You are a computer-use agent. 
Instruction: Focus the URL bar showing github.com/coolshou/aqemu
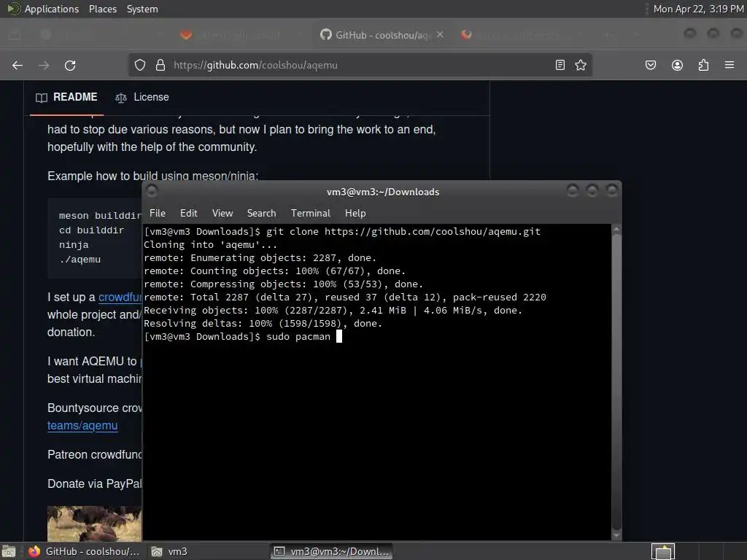[x=360, y=65]
